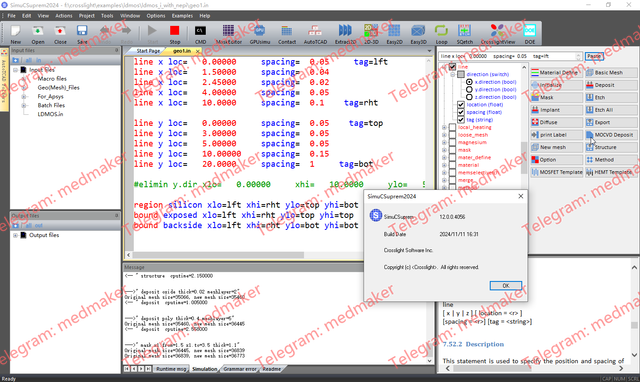Select the z.direction radio option
The width and height of the screenshot is (640, 382).
pyautogui.click(x=469, y=97)
